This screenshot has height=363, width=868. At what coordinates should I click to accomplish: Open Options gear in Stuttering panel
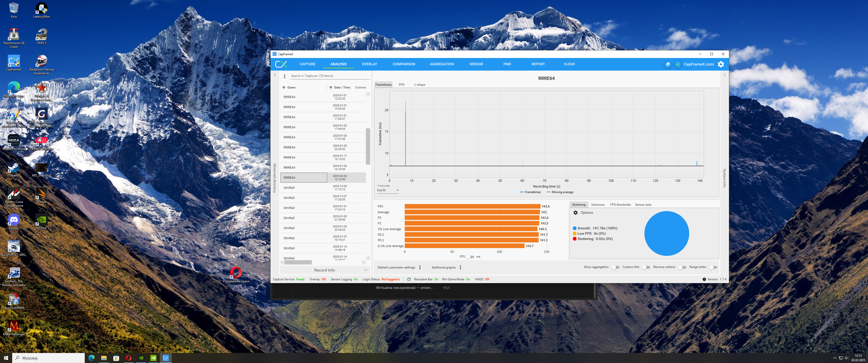click(x=576, y=213)
